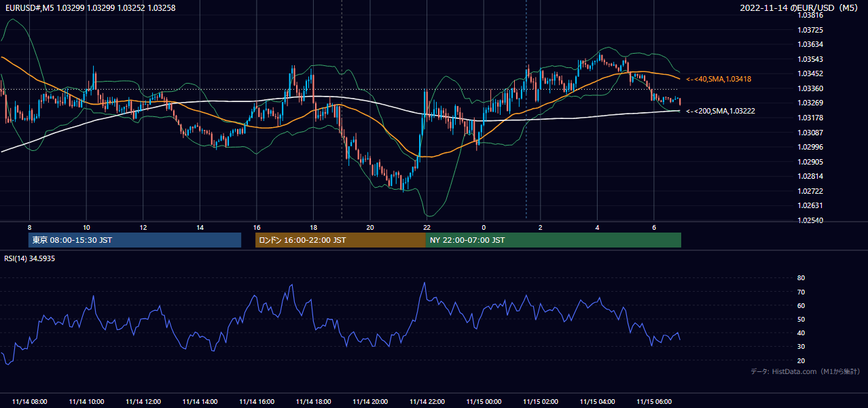Click price axis value 1.03725
868x408 pixels.
click(x=810, y=30)
